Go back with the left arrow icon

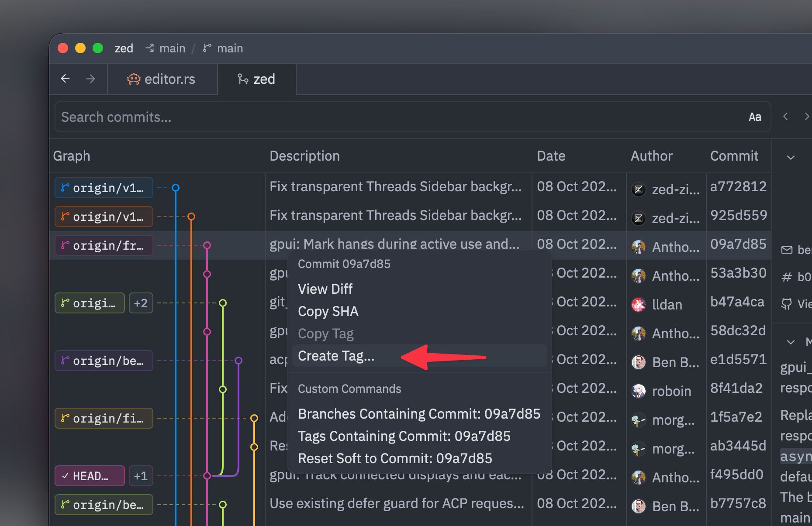click(66, 79)
